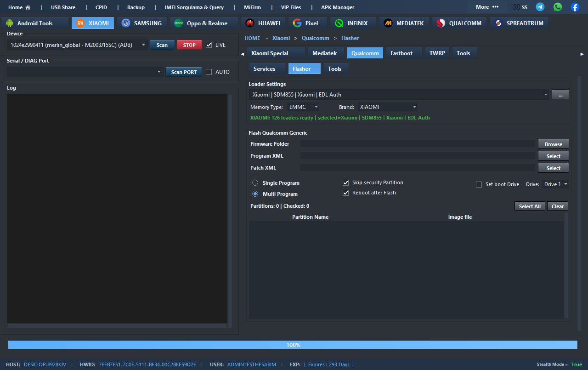Browse for the Firmware Folder
The image size is (588, 370).
553,144
